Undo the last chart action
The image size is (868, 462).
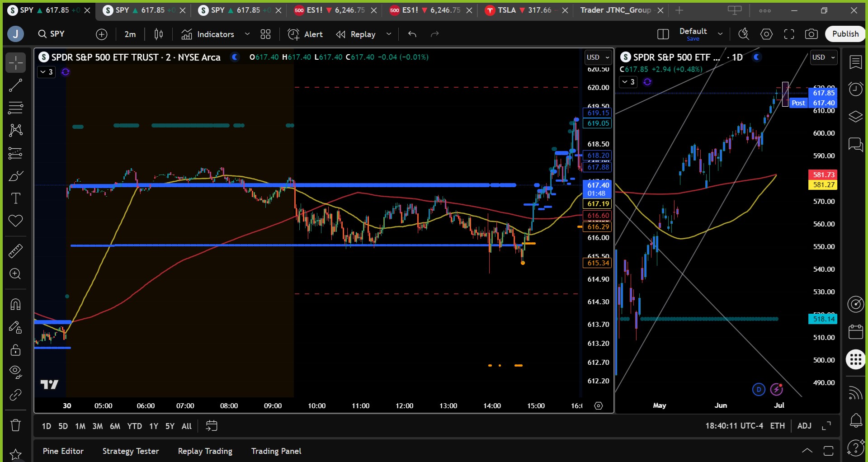click(x=412, y=34)
